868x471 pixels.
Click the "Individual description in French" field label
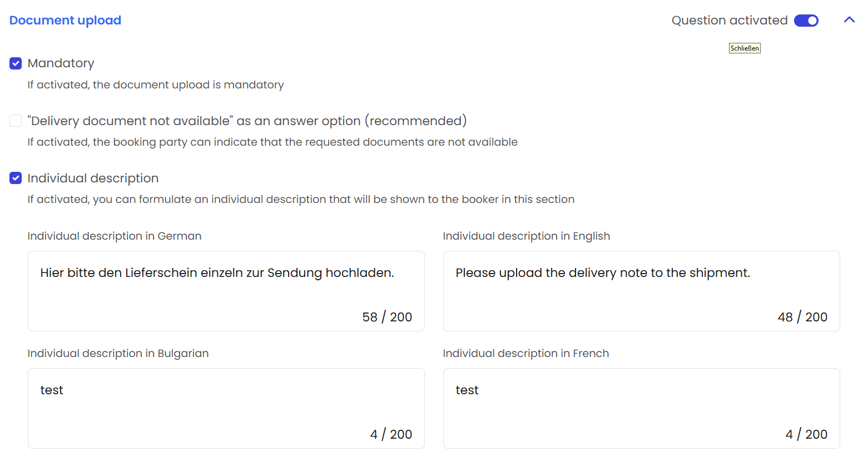tap(525, 353)
